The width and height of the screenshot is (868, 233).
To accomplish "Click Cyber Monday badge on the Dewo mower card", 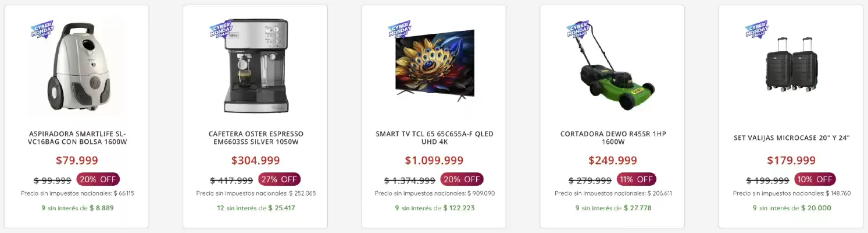I will point(578,29).
